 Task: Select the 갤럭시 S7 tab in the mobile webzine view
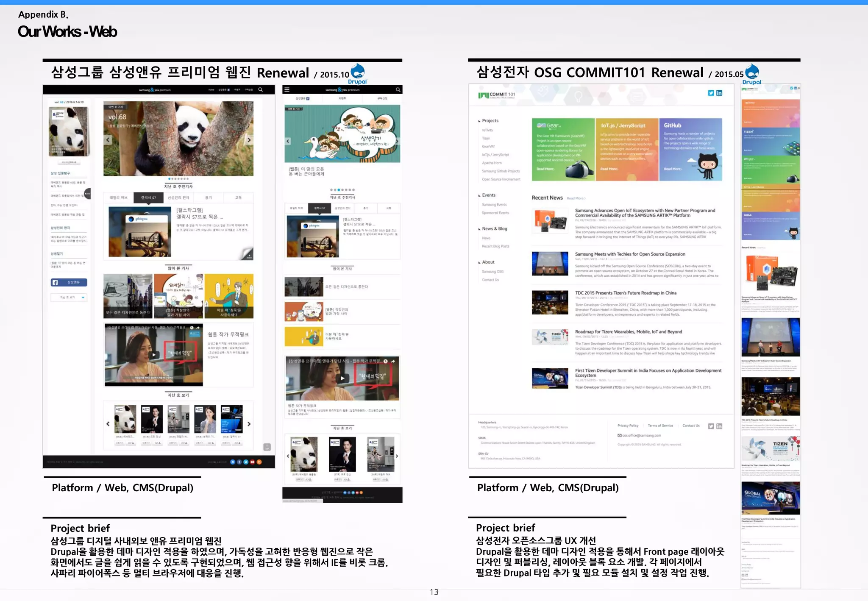tap(320, 208)
